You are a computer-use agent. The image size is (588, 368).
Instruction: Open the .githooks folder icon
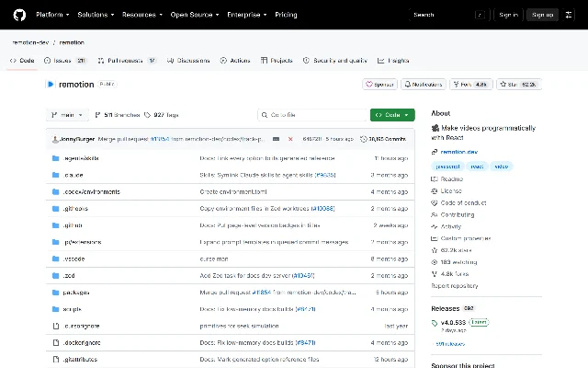tap(56, 209)
